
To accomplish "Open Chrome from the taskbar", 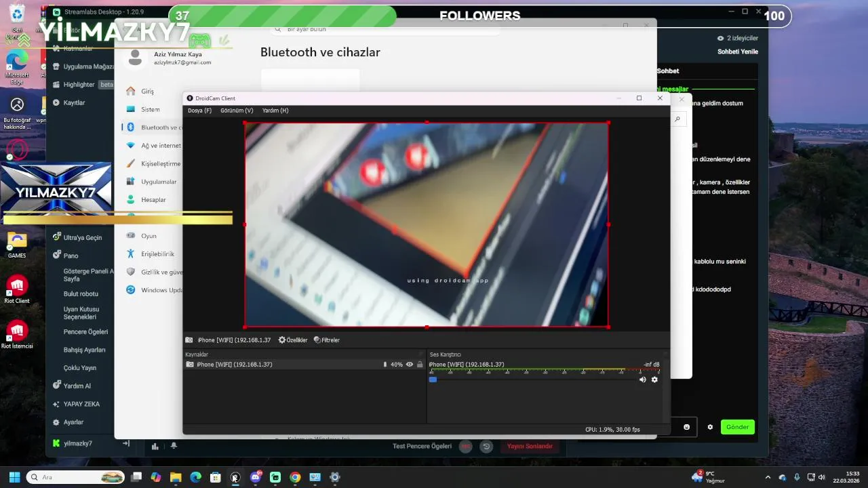I will click(x=295, y=477).
